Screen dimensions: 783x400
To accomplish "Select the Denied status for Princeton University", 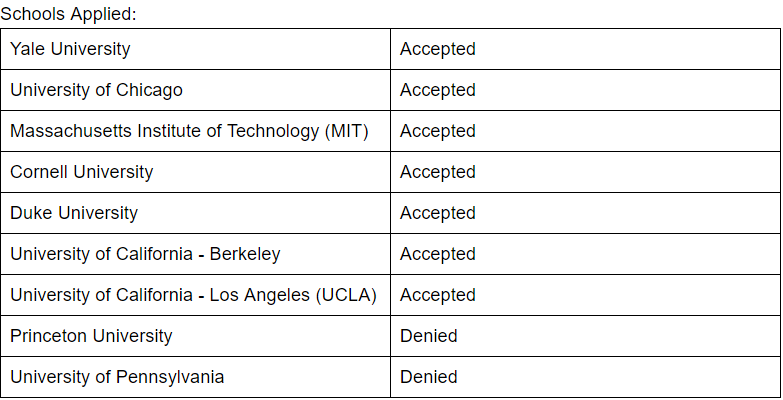I will pos(429,336).
